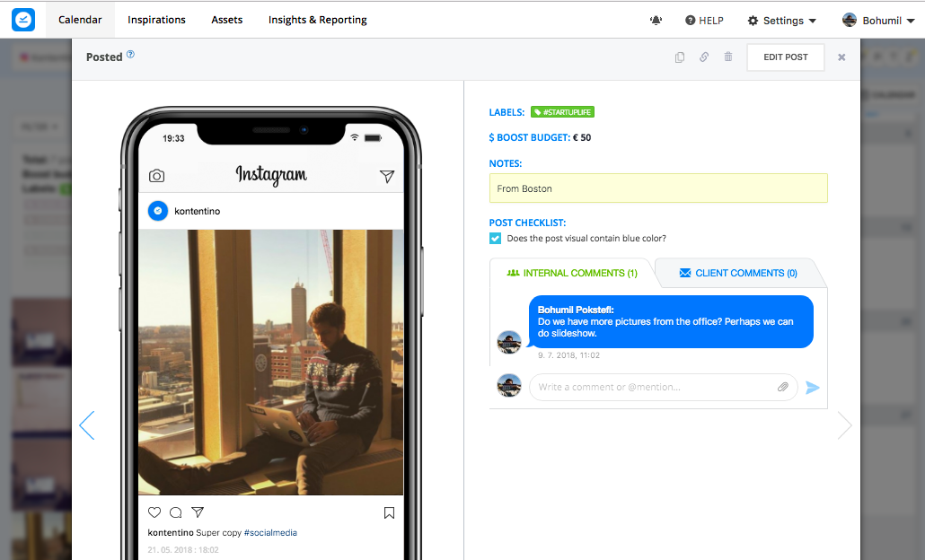Open the HELP link

pos(704,21)
